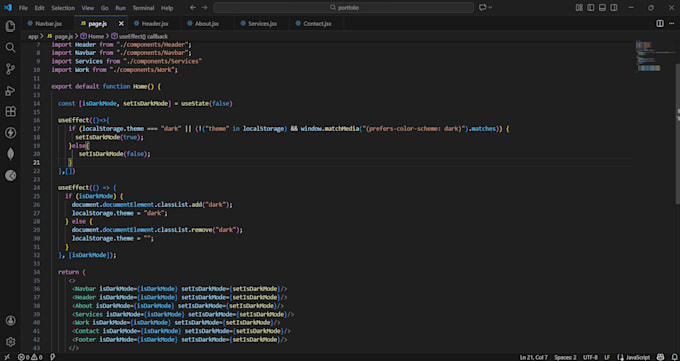Open the Manage gear icon

(10, 342)
